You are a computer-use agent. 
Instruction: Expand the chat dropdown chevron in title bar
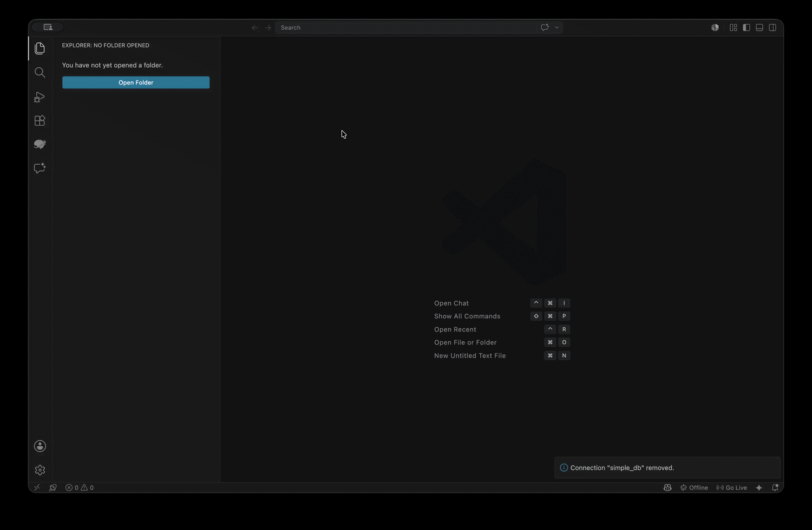tap(557, 27)
